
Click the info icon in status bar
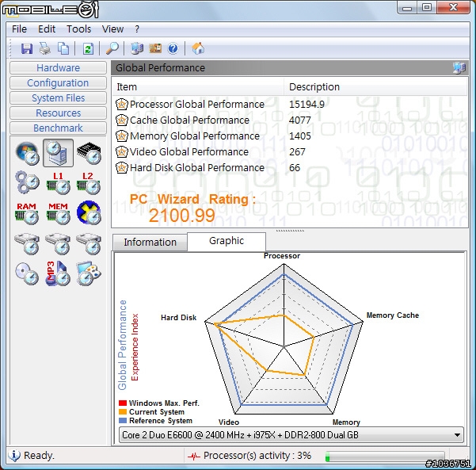(14, 455)
